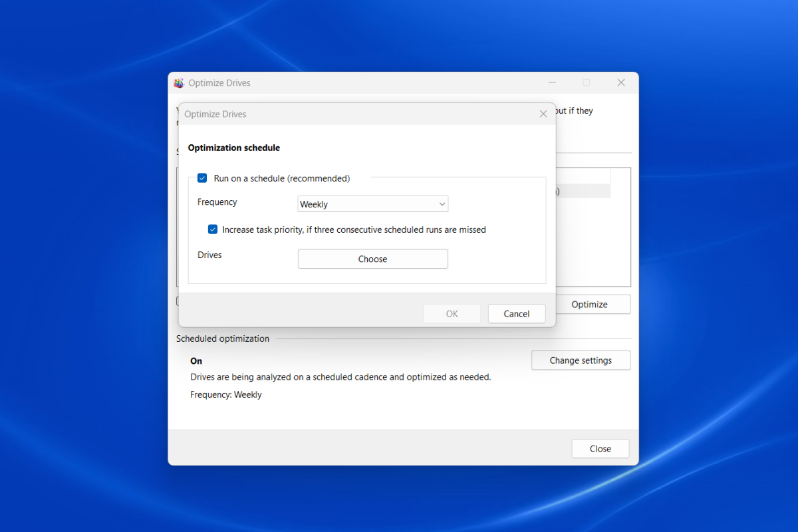
Task: Click the 'Optimization schedule' heading
Action: (234, 148)
